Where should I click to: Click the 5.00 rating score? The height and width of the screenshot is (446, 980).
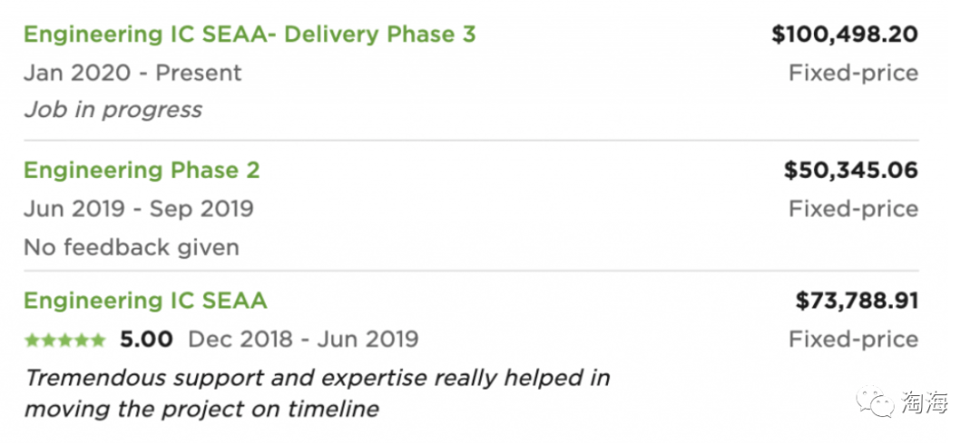click(146, 340)
